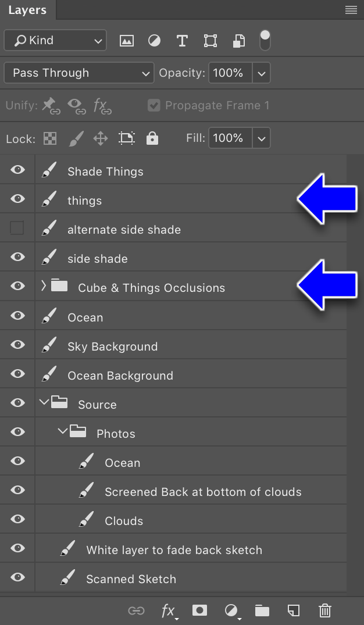Viewport: 364px width, 625px height.
Task: Select the Layers tab
Action: click(27, 10)
